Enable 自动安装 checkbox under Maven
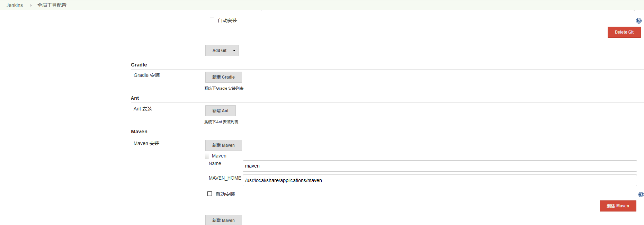 209,194
